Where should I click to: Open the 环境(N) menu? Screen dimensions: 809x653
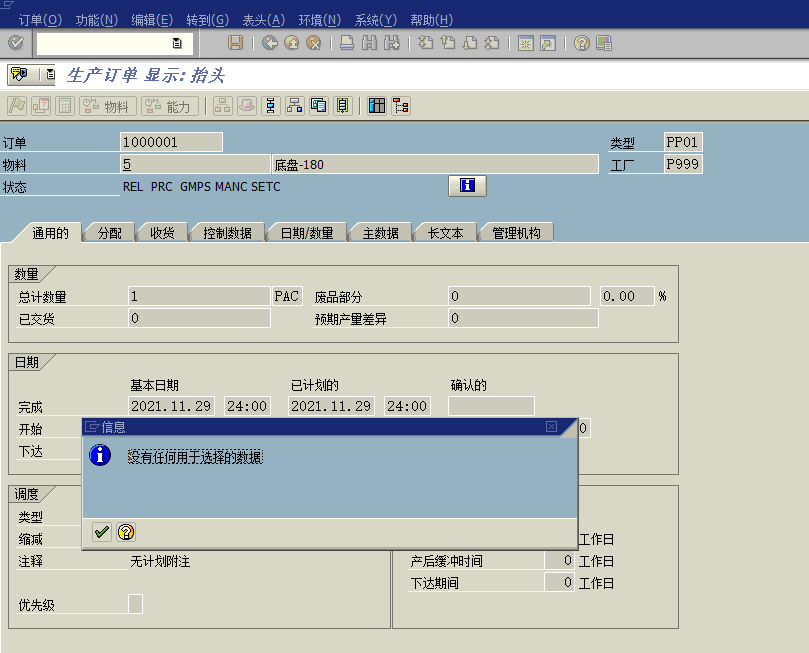tap(319, 20)
